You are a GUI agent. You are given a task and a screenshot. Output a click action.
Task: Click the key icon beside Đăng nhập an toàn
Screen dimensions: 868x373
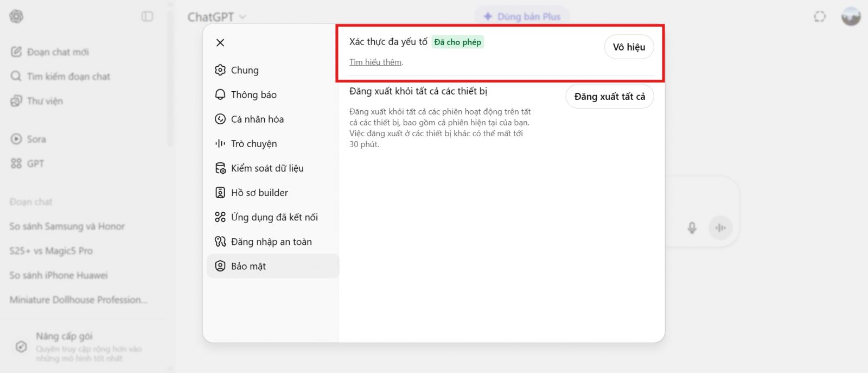coord(220,242)
